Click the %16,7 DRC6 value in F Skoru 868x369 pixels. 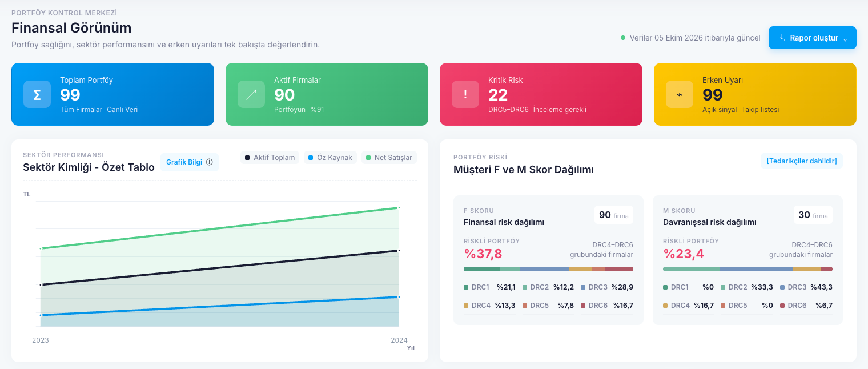pos(623,306)
